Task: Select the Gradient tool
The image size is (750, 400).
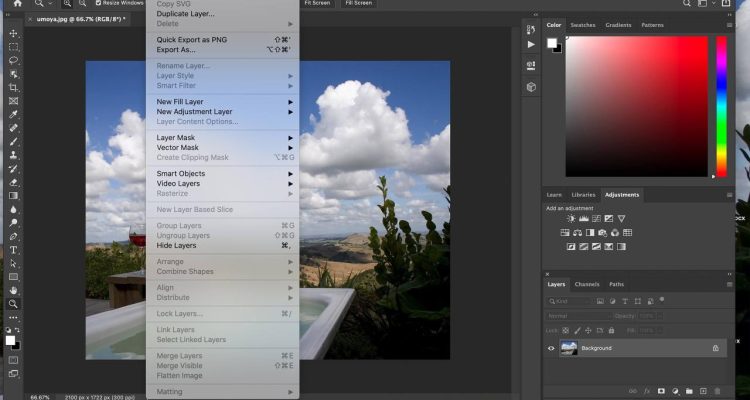Action: 13,196
